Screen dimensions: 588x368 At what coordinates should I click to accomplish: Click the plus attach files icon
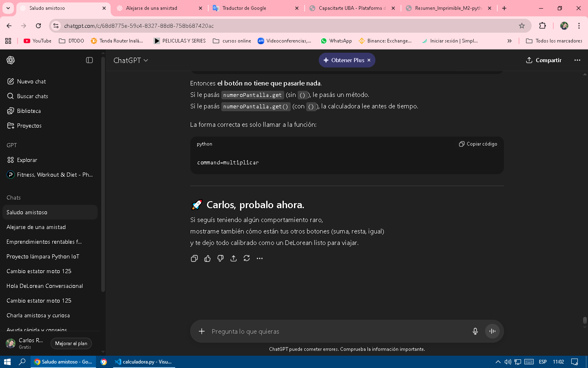click(202, 331)
